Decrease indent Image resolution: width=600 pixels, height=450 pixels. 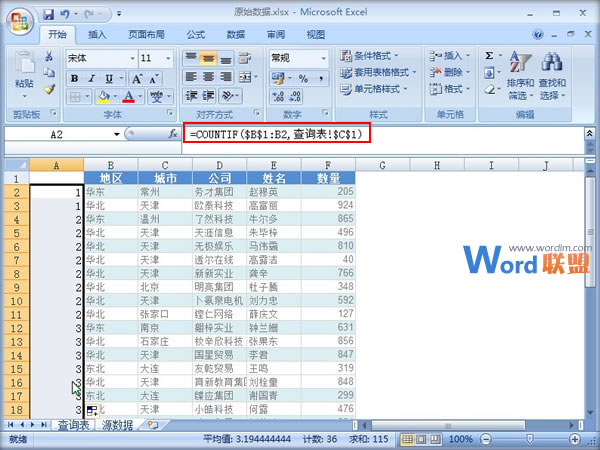click(x=191, y=96)
